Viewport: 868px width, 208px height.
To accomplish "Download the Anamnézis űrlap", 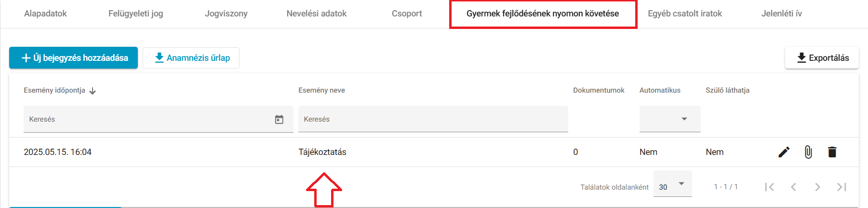I will pos(191,58).
